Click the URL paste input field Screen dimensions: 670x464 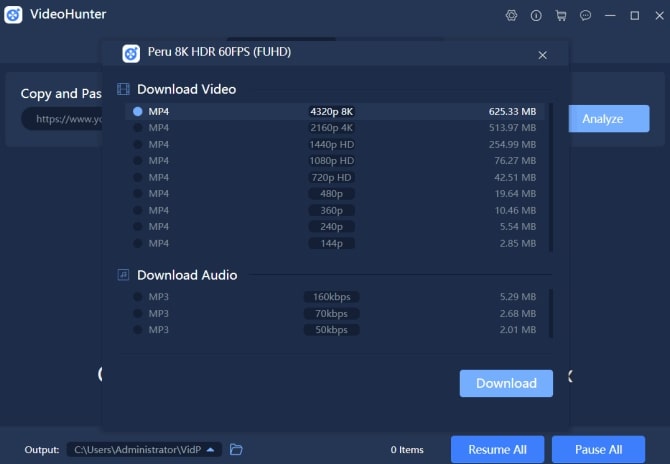pyautogui.click(x=60, y=118)
